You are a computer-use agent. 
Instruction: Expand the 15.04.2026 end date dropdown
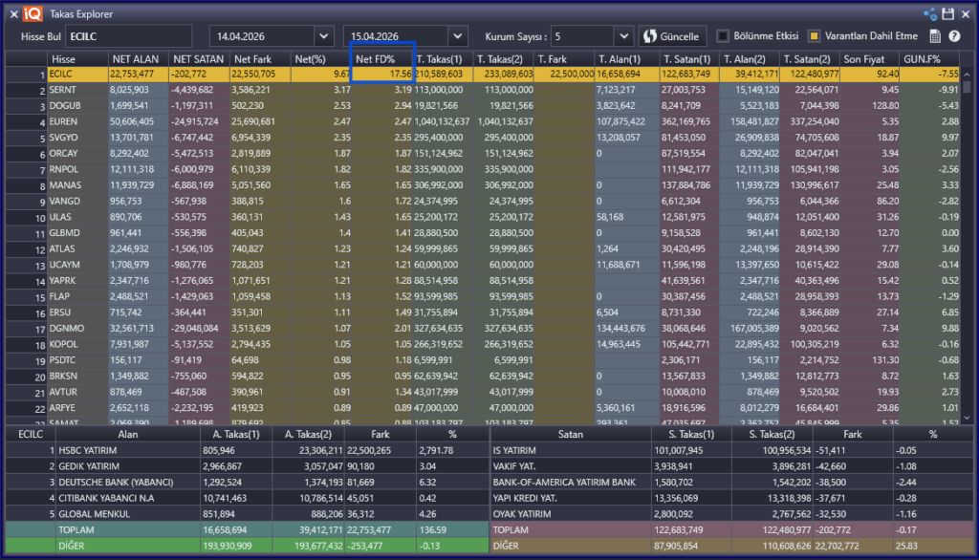pyautogui.click(x=458, y=36)
